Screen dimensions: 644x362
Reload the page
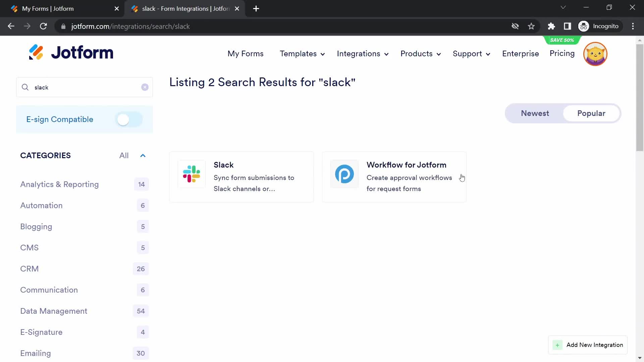pos(43,26)
